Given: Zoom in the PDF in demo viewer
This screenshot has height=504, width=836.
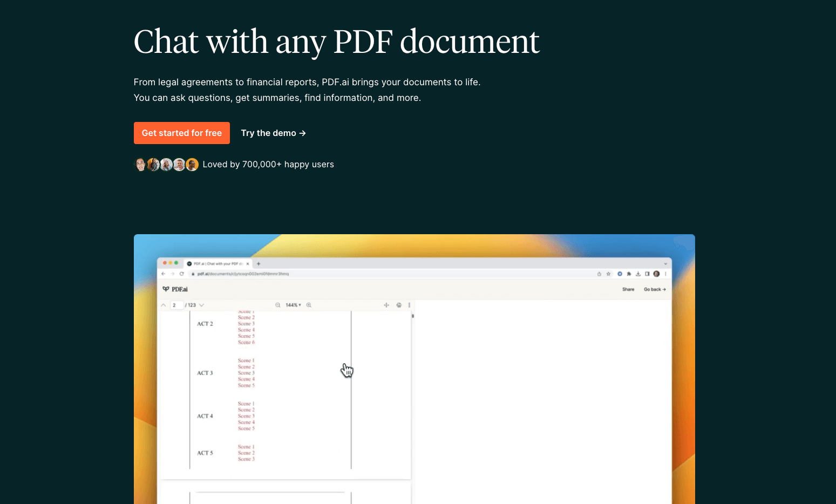Looking at the screenshot, I should [x=309, y=305].
